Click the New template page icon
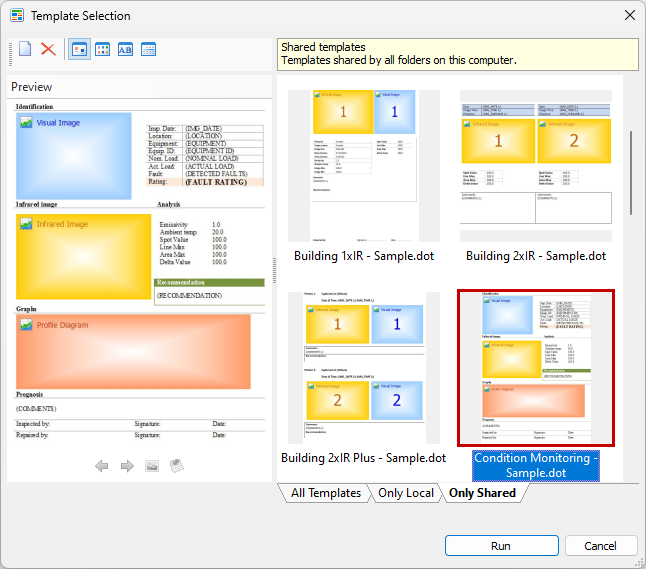 (x=25, y=49)
